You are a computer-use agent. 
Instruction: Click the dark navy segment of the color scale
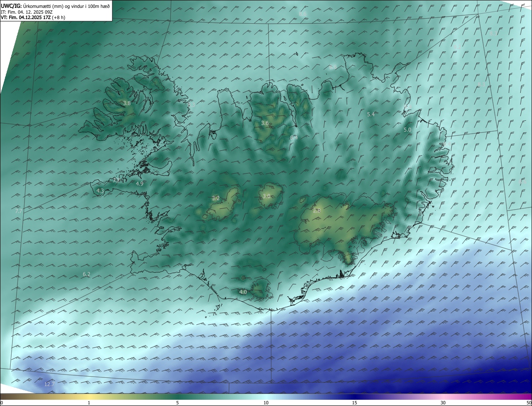(x=355, y=396)
